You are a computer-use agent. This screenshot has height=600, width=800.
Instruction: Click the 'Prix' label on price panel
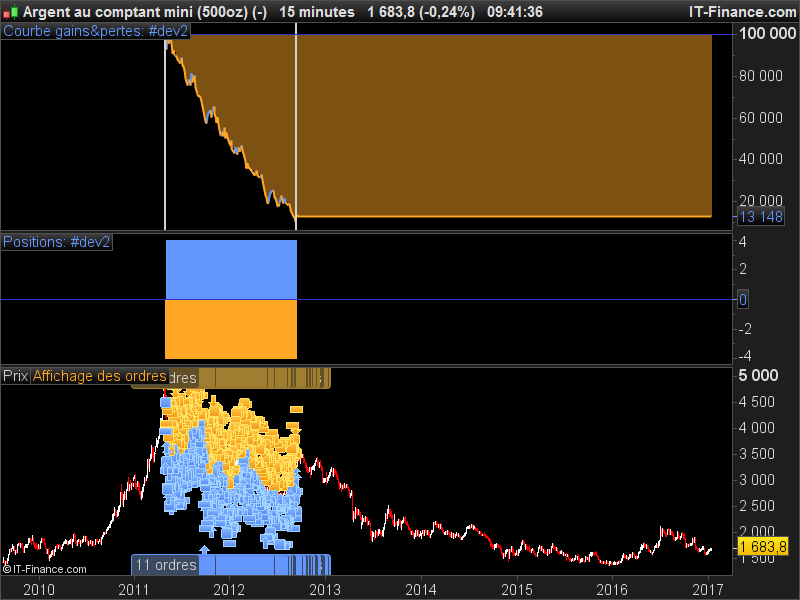click(x=15, y=376)
